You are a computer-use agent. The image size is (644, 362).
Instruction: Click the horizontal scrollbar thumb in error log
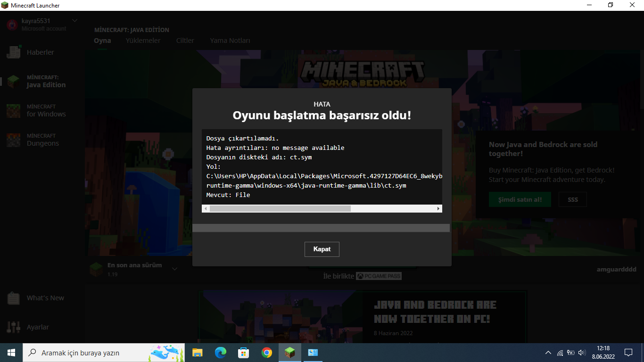[x=280, y=208]
